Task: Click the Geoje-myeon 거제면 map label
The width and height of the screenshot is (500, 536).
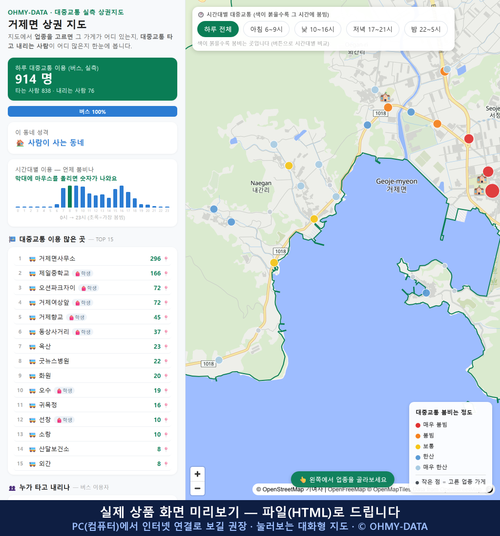Action: coord(396,185)
